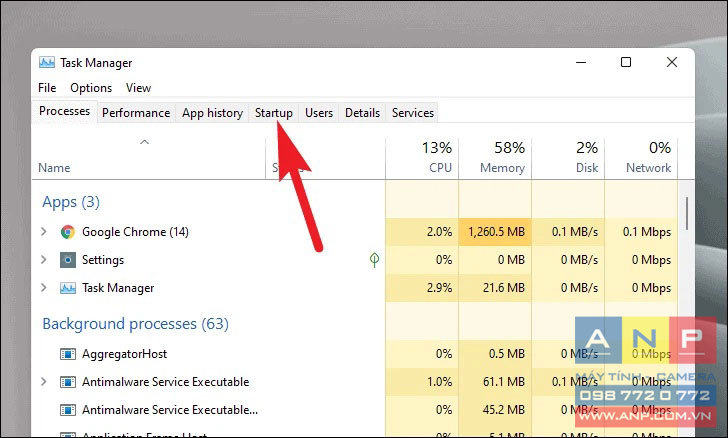The height and width of the screenshot is (438, 728).
Task: Maximize the Task Manager window
Action: (626, 62)
